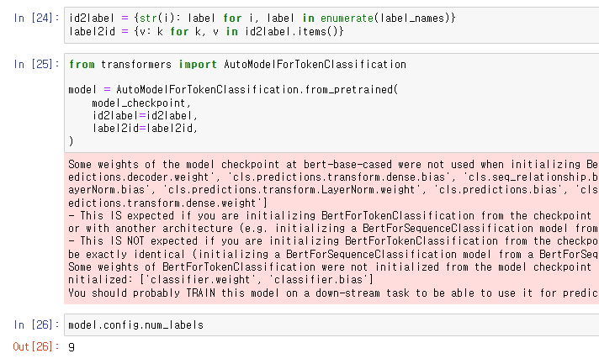Click the 'or with another architecture' warning line

[333, 229]
